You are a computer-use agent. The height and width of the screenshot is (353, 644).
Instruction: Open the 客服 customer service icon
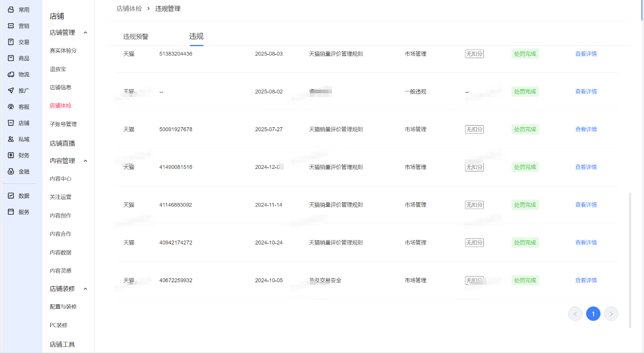click(x=11, y=107)
